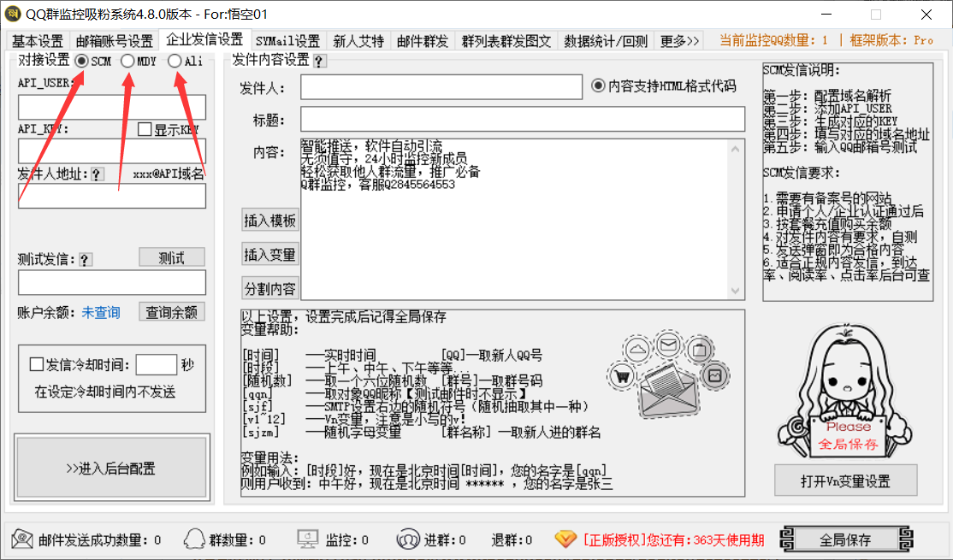The image size is (953, 560).
Task: Open the SYMail设置 tab
Action: tap(287, 41)
